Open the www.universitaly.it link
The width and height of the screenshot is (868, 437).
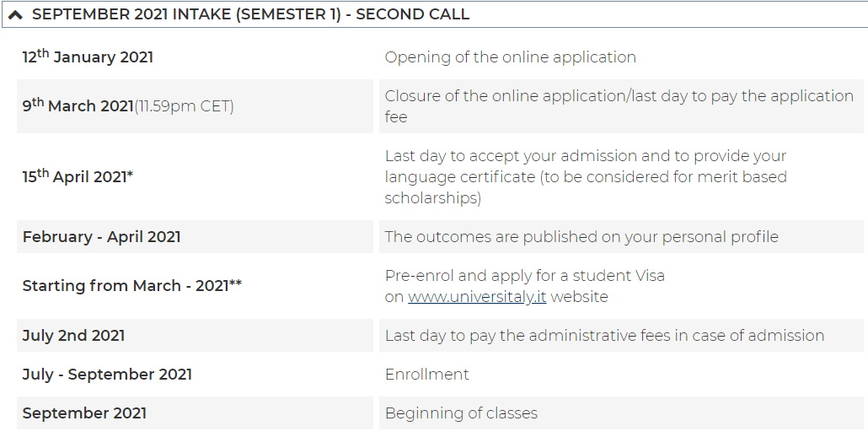pos(477,297)
